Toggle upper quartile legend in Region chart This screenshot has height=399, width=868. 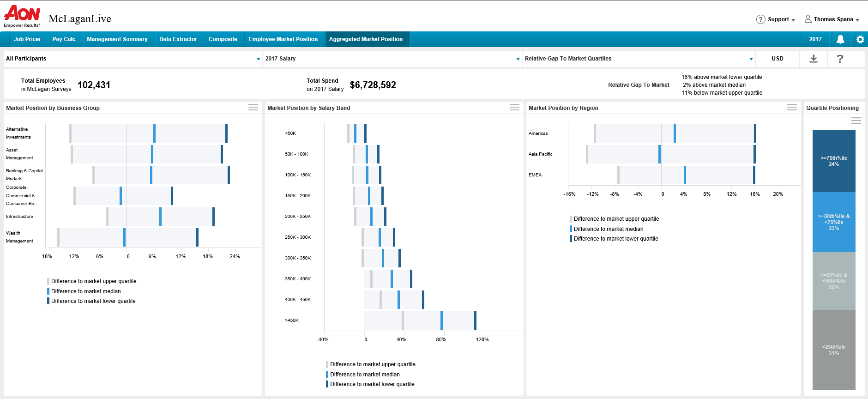pyautogui.click(x=614, y=219)
